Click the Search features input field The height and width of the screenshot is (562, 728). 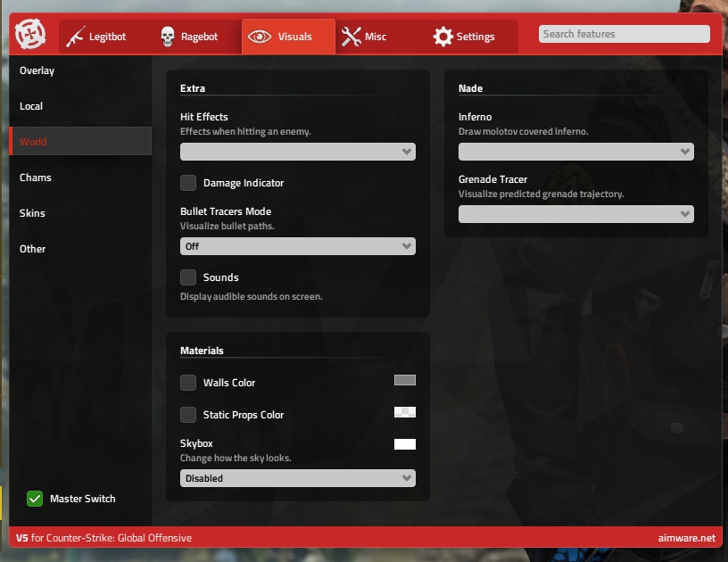tap(624, 34)
